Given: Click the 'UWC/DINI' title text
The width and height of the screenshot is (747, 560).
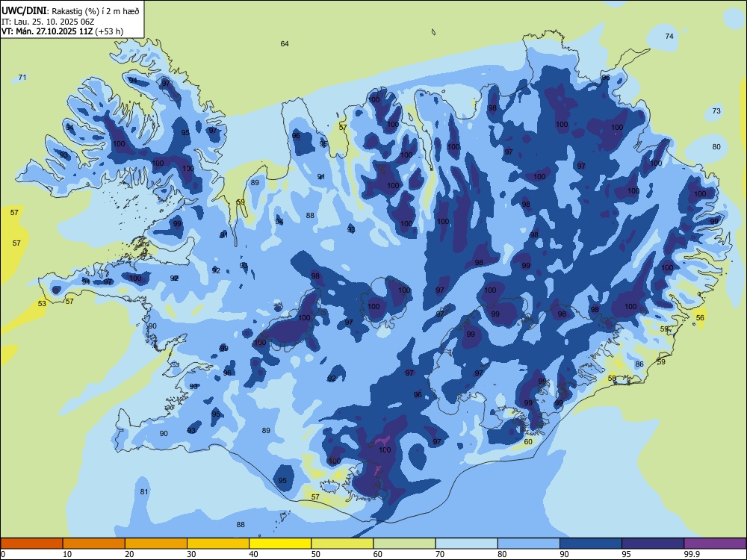Looking at the screenshot, I should point(23,11).
